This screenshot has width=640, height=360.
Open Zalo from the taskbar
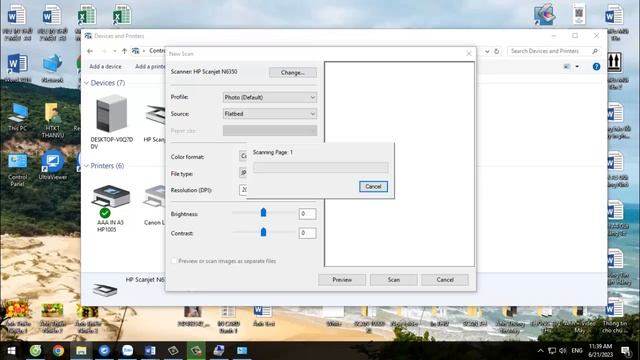click(127, 351)
